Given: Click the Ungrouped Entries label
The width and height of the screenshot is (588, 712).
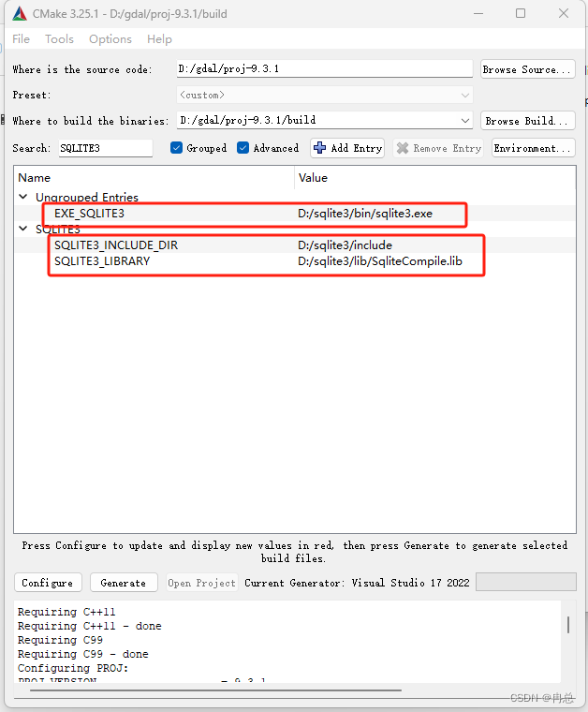Looking at the screenshot, I should pos(87,197).
